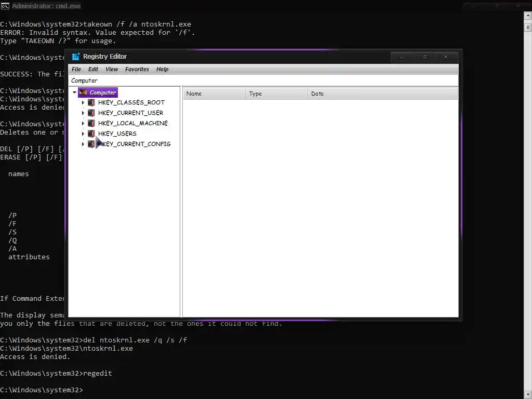This screenshot has width=532, height=399.
Task: Click the HKEY_CURRENT_USER key icon
Action: click(91, 113)
